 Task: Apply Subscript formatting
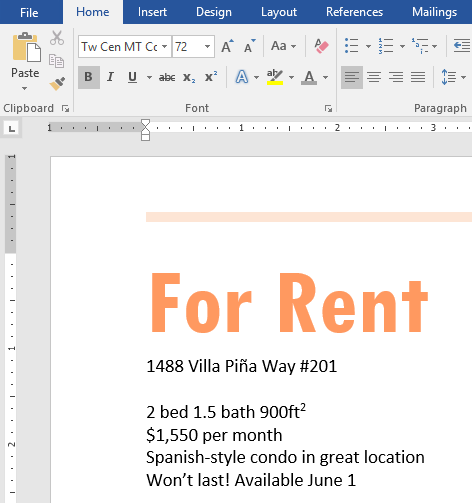point(189,77)
